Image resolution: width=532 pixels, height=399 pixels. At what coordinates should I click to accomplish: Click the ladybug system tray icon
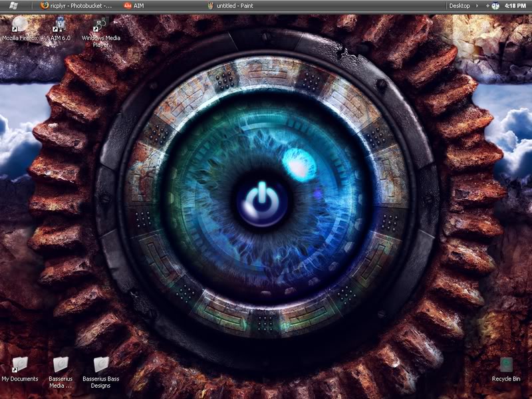pos(495,6)
